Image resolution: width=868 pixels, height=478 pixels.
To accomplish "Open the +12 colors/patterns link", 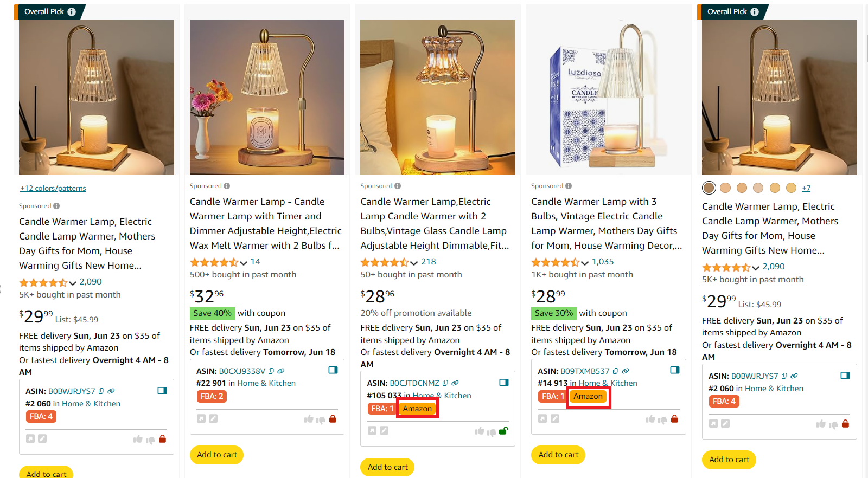I will 53,188.
